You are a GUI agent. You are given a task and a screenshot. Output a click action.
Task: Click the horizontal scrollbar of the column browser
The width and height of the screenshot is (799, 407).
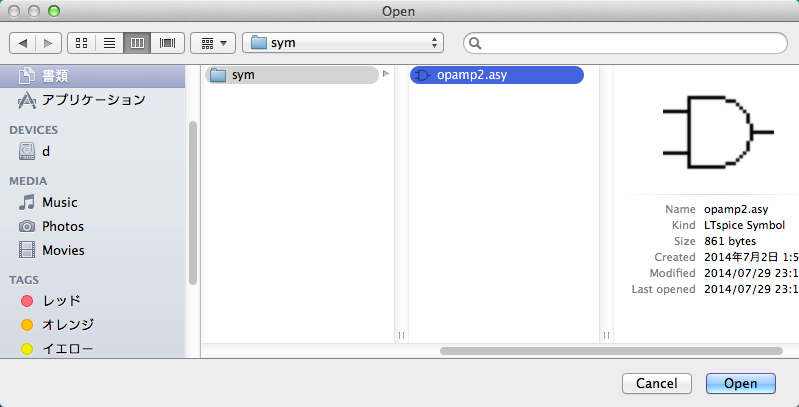tap(611, 351)
